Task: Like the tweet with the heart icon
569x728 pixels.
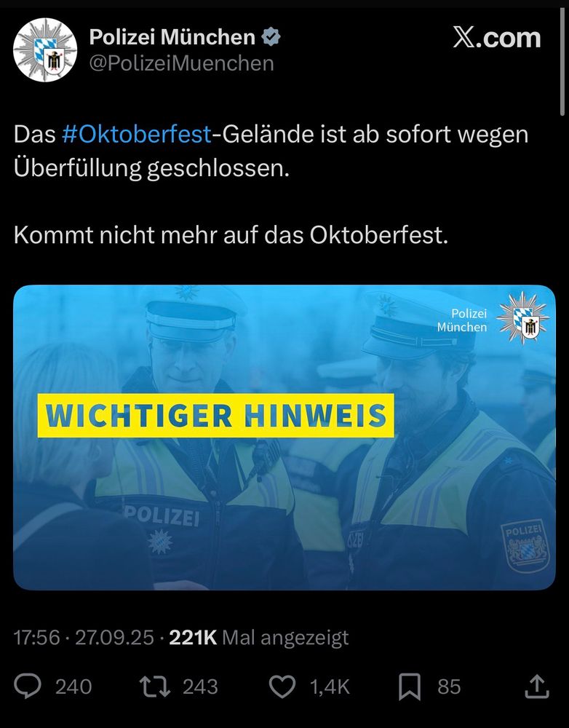Action: pyautogui.click(x=282, y=687)
